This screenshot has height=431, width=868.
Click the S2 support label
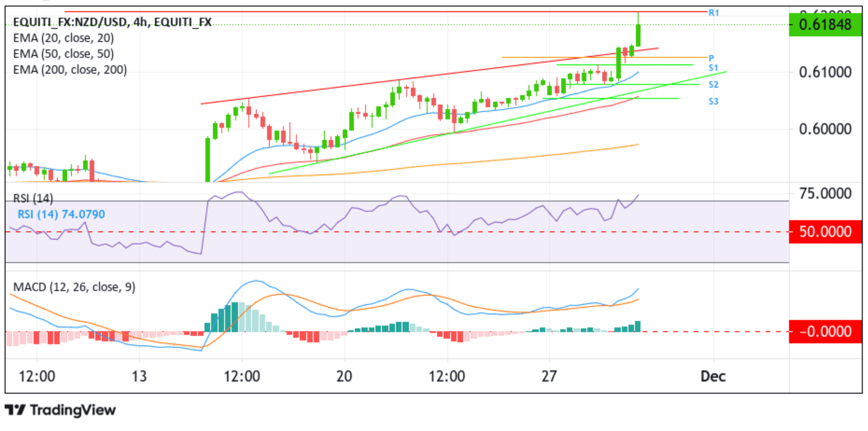click(714, 85)
